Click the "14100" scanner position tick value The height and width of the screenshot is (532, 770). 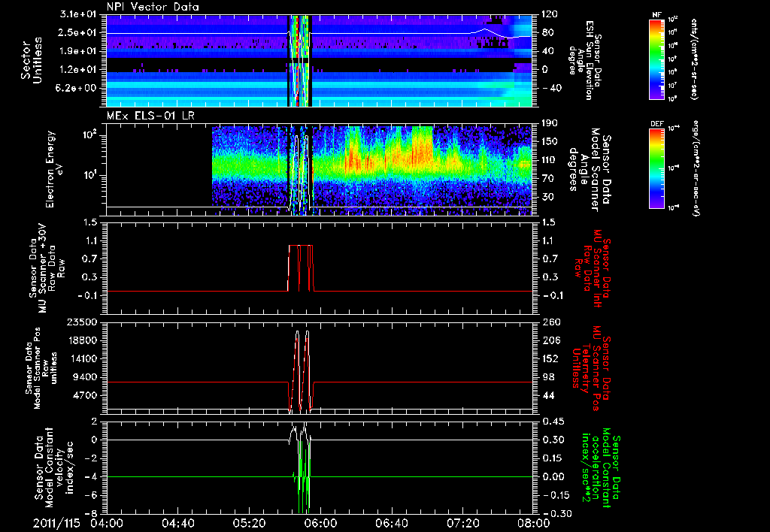(x=83, y=358)
